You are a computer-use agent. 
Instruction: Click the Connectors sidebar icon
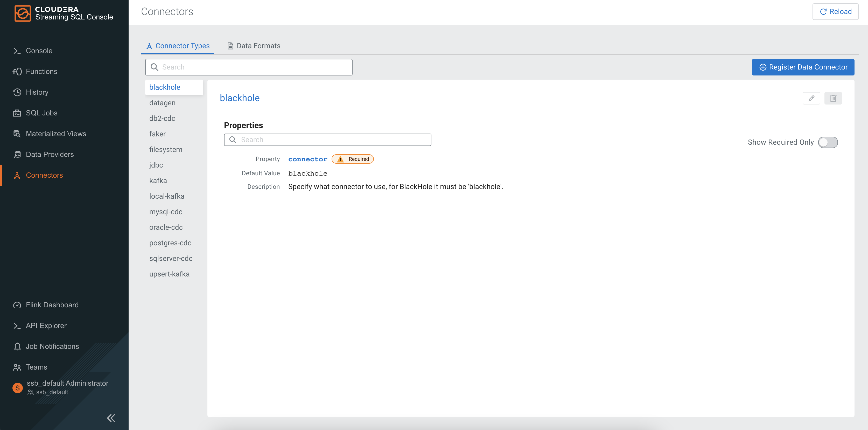(17, 175)
